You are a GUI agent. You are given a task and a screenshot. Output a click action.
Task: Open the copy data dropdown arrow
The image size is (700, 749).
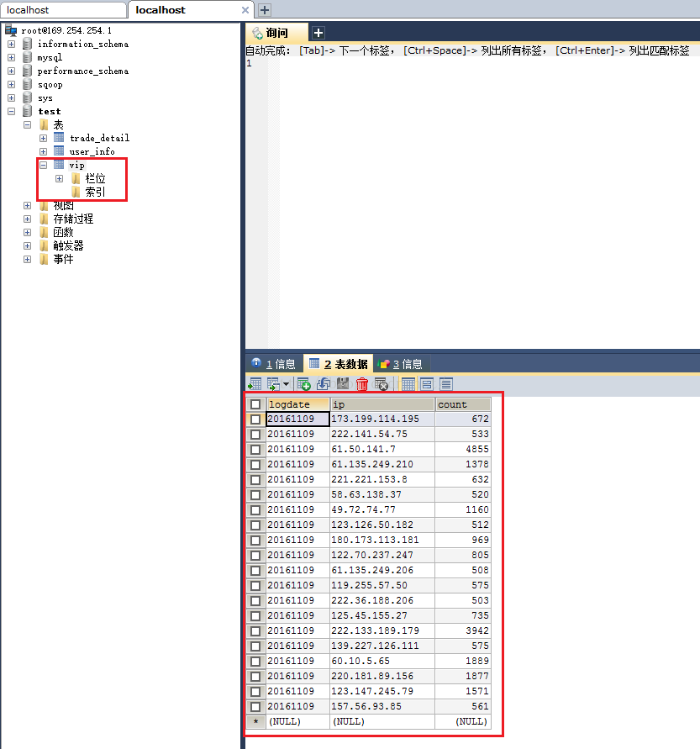[x=286, y=383]
